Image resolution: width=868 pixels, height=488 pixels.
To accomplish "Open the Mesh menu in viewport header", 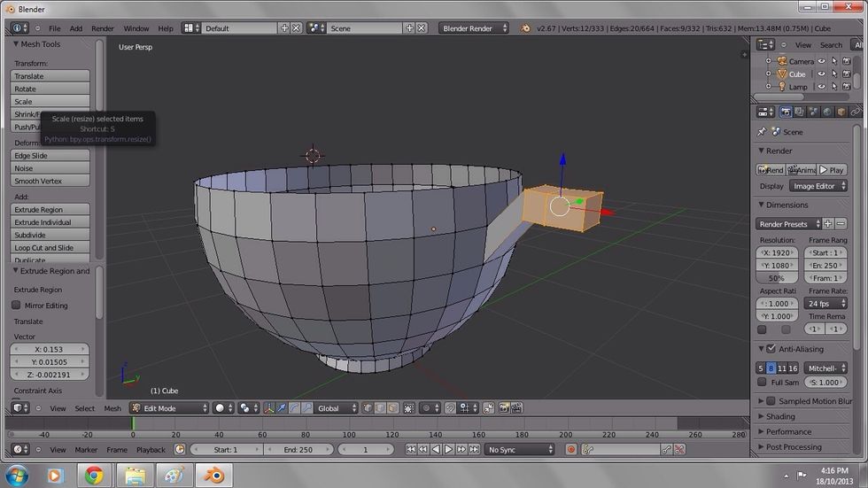I will [112, 408].
